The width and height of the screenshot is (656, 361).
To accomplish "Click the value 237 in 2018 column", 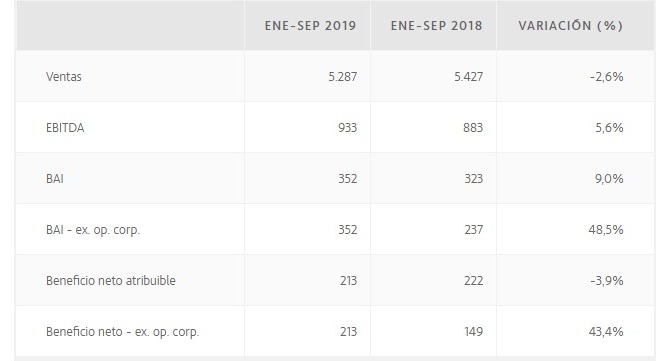I will point(474,230).
